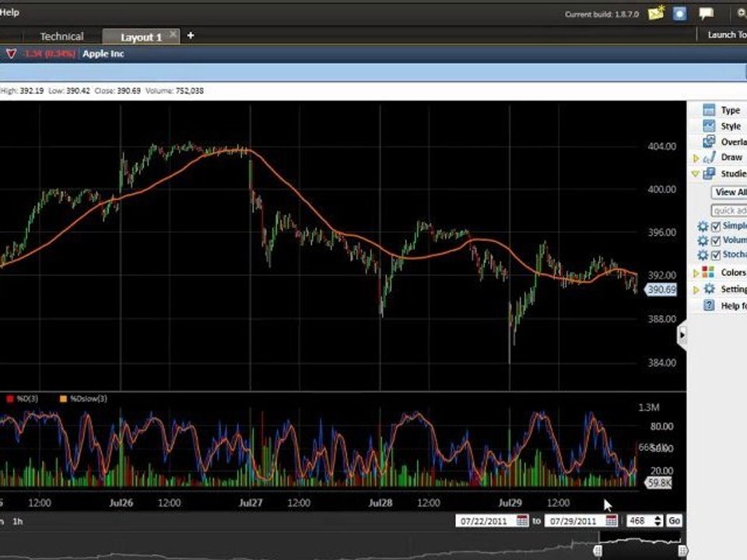The image size is (747, 560).
Task: Open the Help menu
Action: [x=9, y=12]
